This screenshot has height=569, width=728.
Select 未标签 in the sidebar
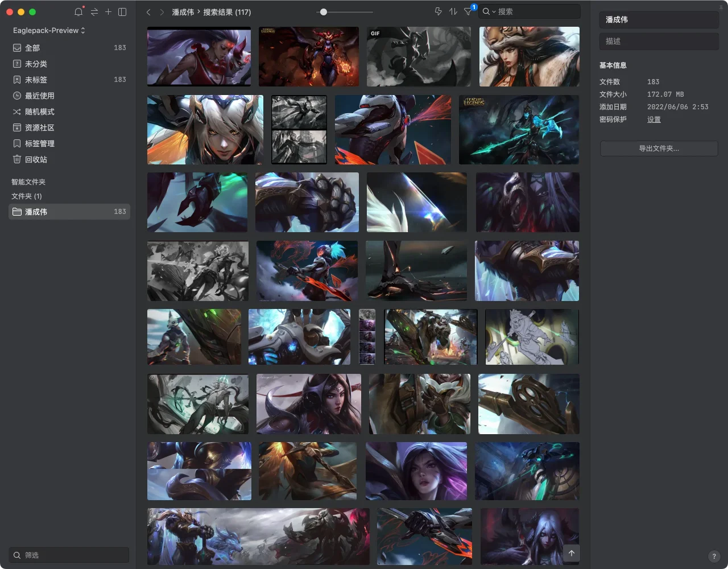click(69, 80)
